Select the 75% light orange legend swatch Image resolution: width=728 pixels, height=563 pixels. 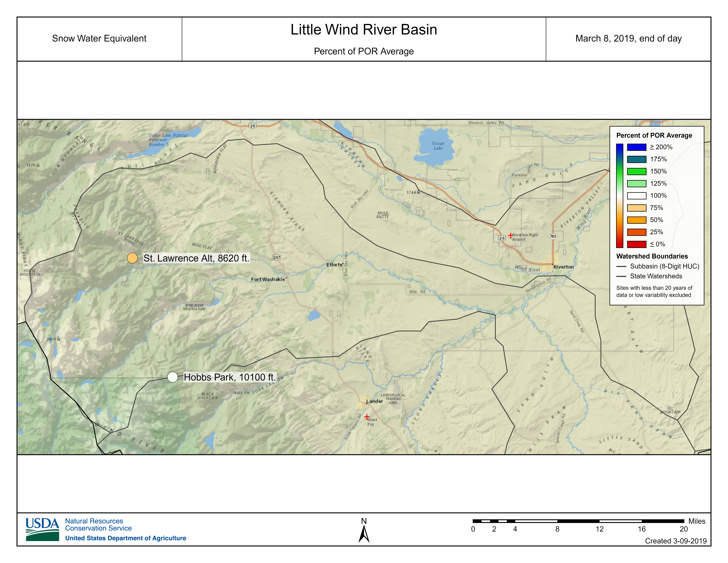click(x=637, y=208)
